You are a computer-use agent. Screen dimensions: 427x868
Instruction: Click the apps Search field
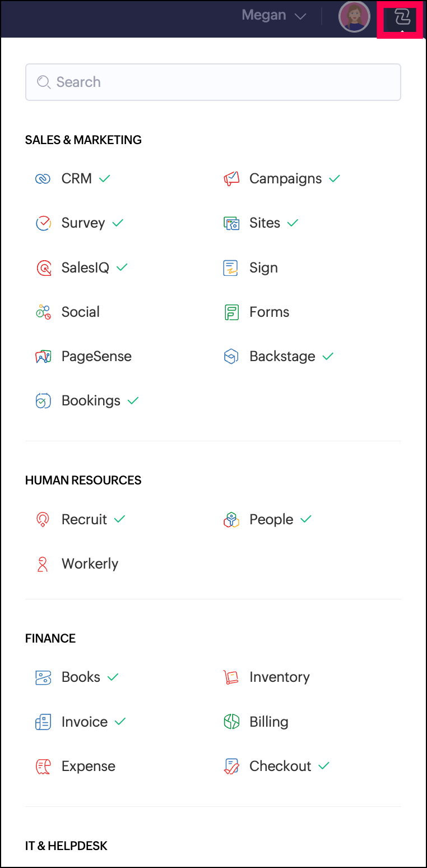point(213,82)
